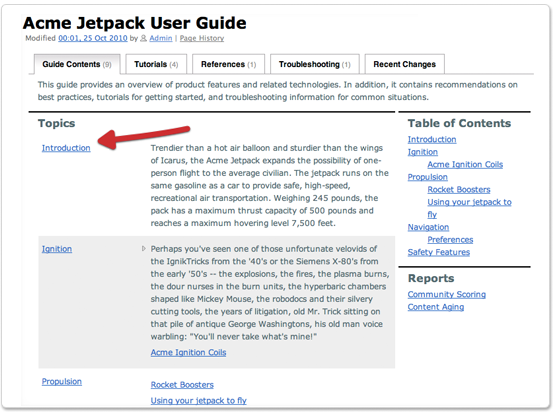Screen dimensions: 560x417
Task: View the Recent Changes tab
Action: [x=405, y=64]
